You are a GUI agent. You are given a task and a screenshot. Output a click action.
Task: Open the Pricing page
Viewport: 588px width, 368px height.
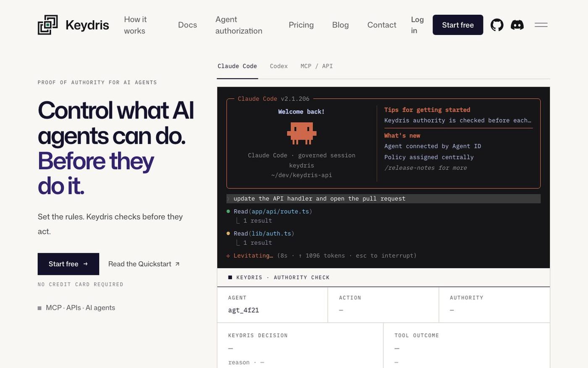(301, 25)
